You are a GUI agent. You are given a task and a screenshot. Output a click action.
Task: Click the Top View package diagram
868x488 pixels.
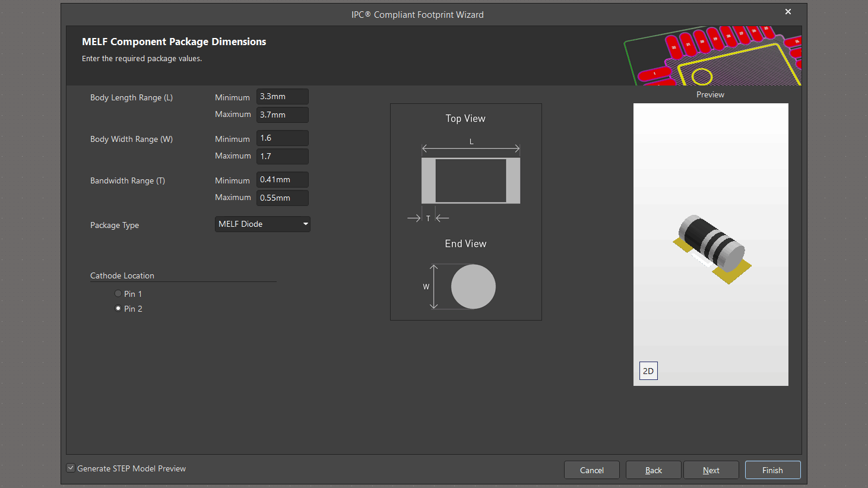click(471, 180)
